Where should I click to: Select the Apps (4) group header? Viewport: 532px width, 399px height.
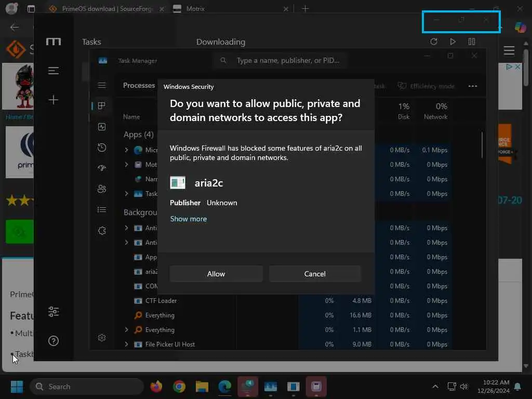138,135
